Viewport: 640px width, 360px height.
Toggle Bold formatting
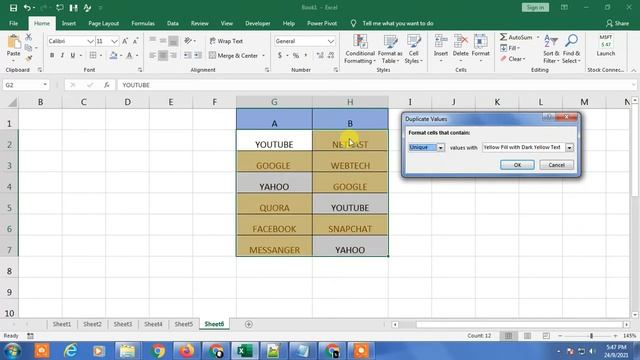pyautogui.click(x=52, y=56)
